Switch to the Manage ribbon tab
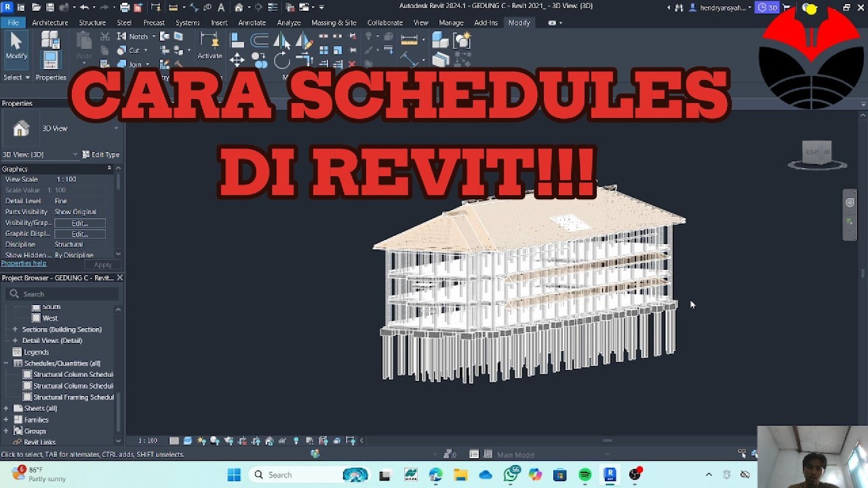This screenshot has height=488, width=868. tap(451, 22)
